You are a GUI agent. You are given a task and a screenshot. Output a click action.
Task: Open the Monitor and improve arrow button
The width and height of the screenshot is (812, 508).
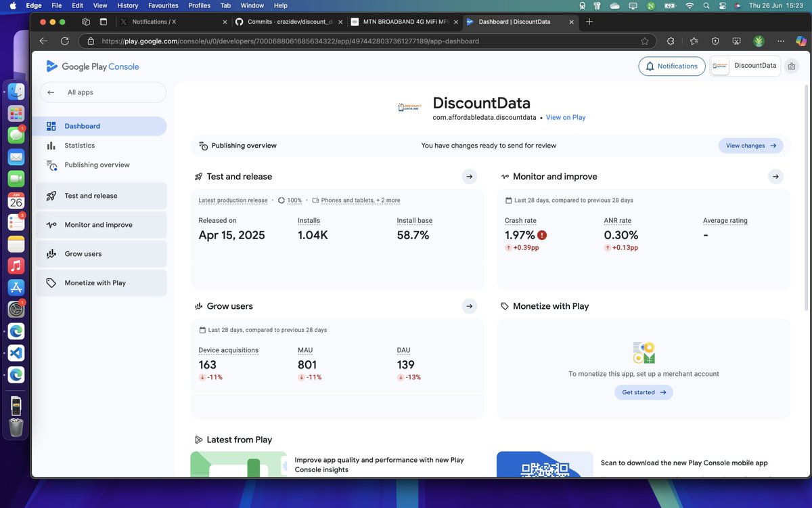pyautogui.click(x=775, y=177)
